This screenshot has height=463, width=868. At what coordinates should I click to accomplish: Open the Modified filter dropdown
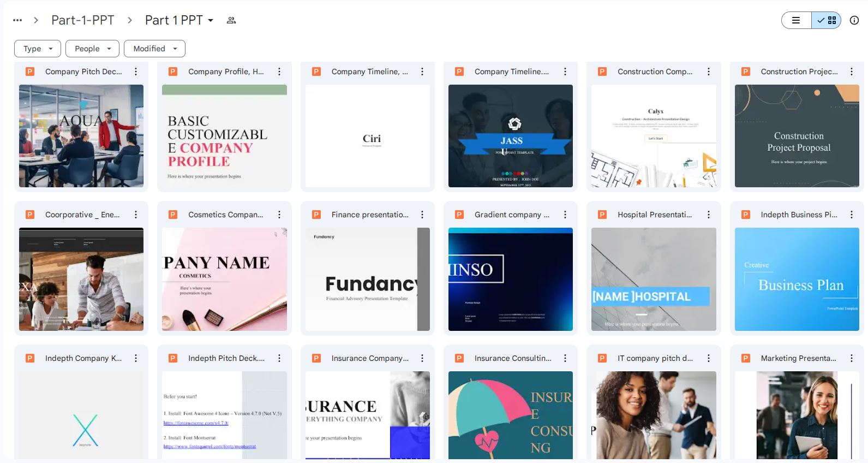point(154,49)
